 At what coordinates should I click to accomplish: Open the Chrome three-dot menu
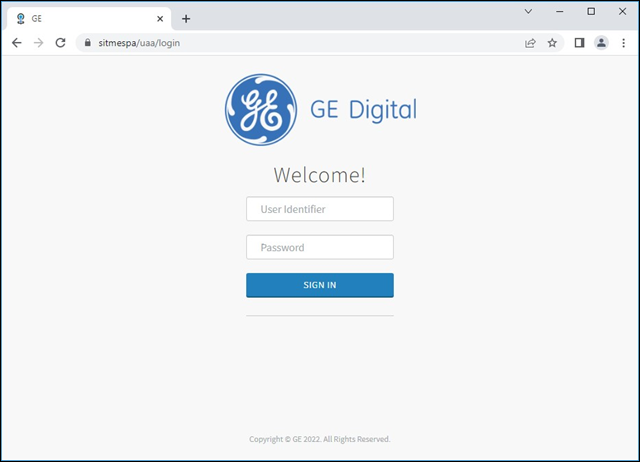(x=623, y=43)
